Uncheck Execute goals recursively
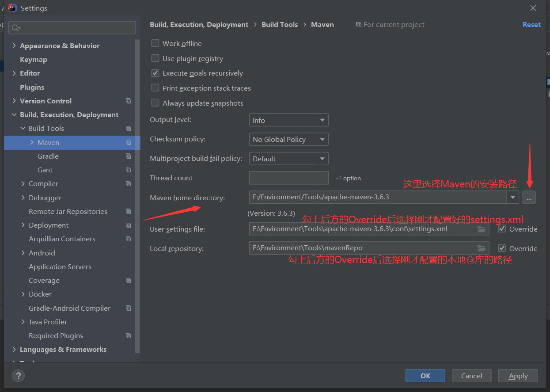Screen dimensions: 550x392 (155, 73)
